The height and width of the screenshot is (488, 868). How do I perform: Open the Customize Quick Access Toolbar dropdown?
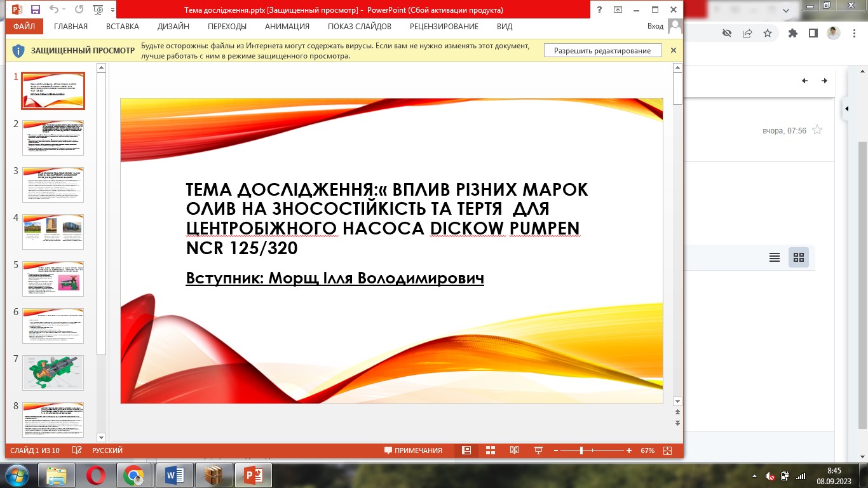[113, 10]
